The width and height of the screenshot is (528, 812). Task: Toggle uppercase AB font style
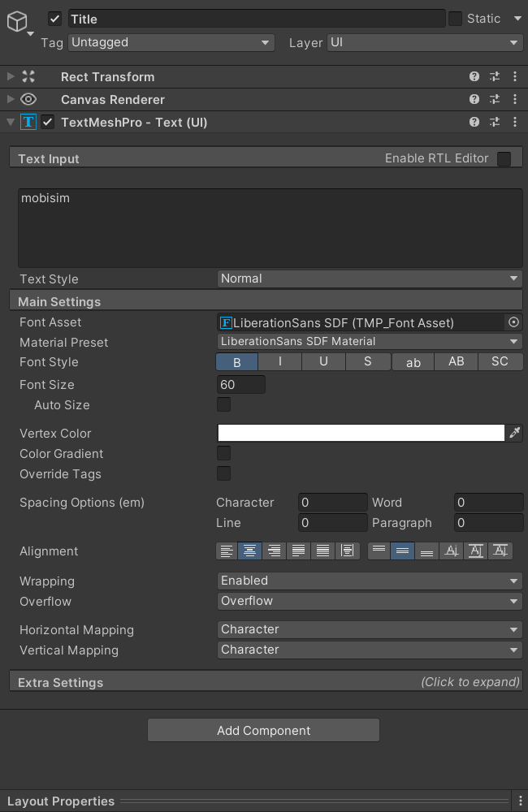click(x=456, y=361)
